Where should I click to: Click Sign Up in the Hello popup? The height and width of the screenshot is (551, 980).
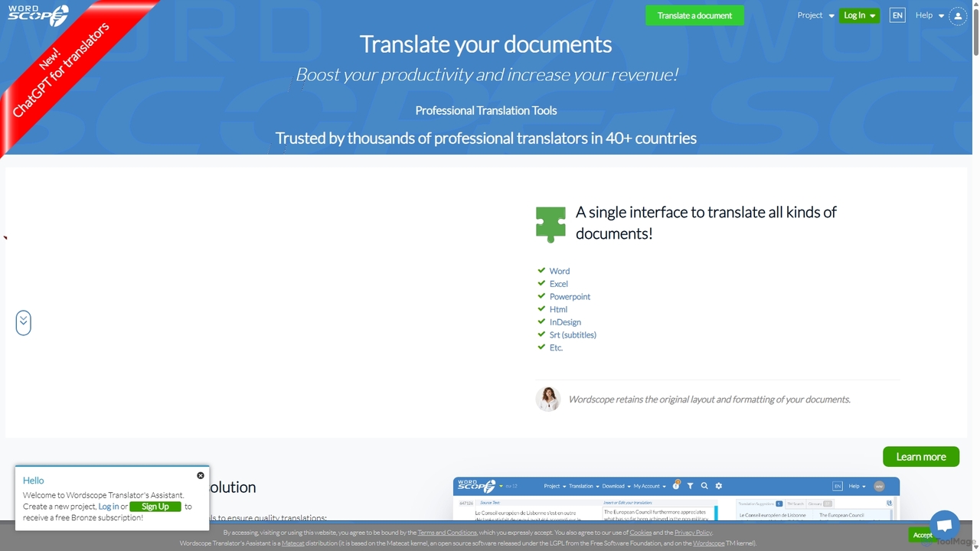point(155,507)
